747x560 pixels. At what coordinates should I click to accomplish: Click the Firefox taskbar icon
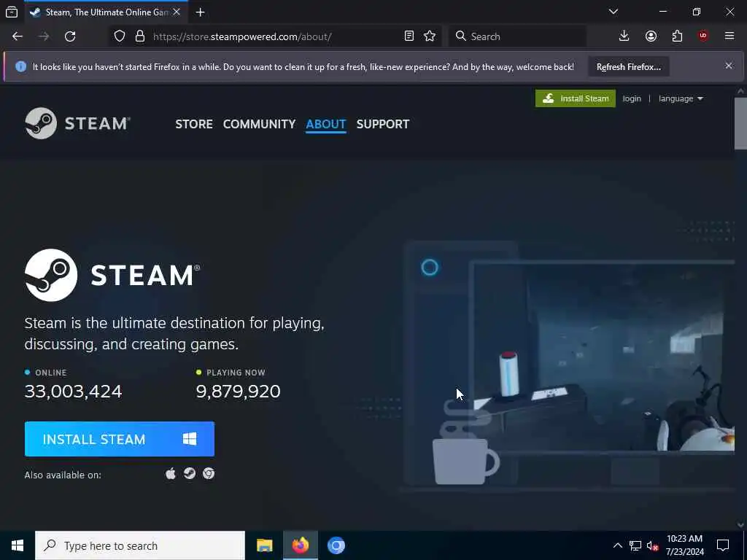(301, 545)
